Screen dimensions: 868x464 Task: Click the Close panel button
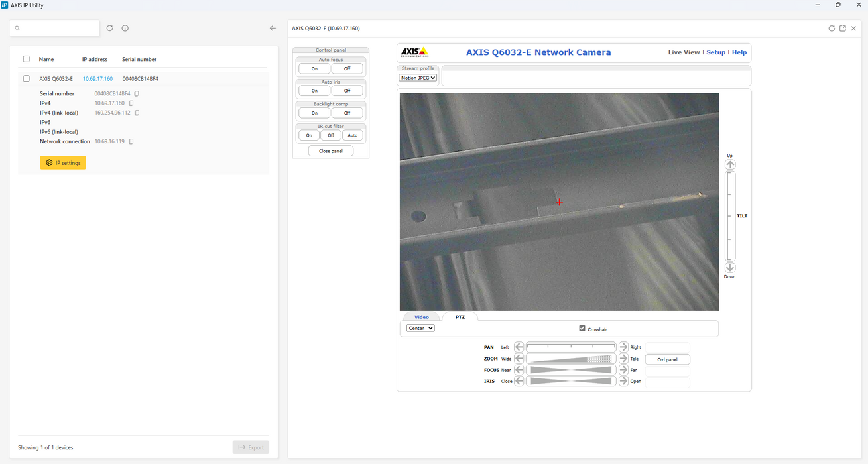331,151
